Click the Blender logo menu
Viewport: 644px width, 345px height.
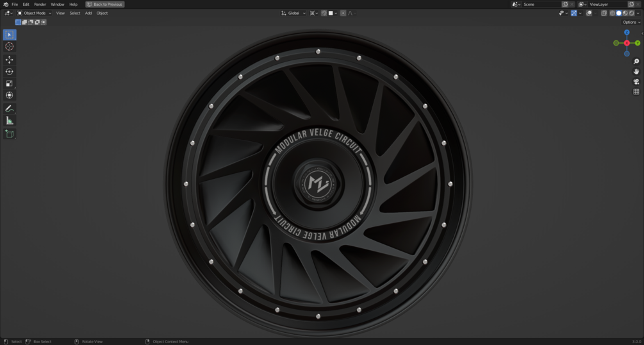(x=5, y=4)
